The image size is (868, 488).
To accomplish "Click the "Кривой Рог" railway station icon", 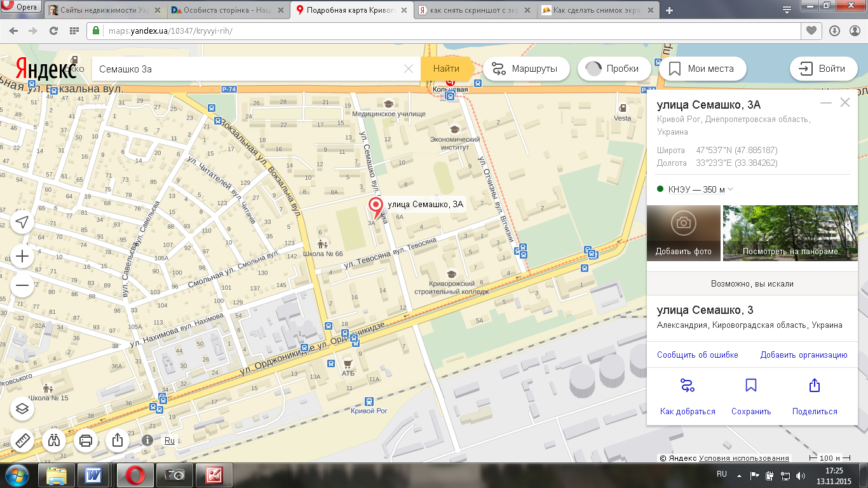I will [x=369, y=401].
